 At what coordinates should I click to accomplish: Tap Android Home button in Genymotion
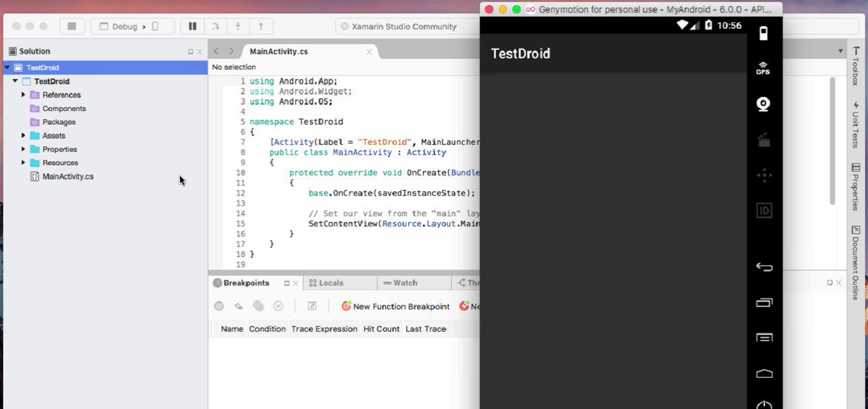click(x=764, y=373)
